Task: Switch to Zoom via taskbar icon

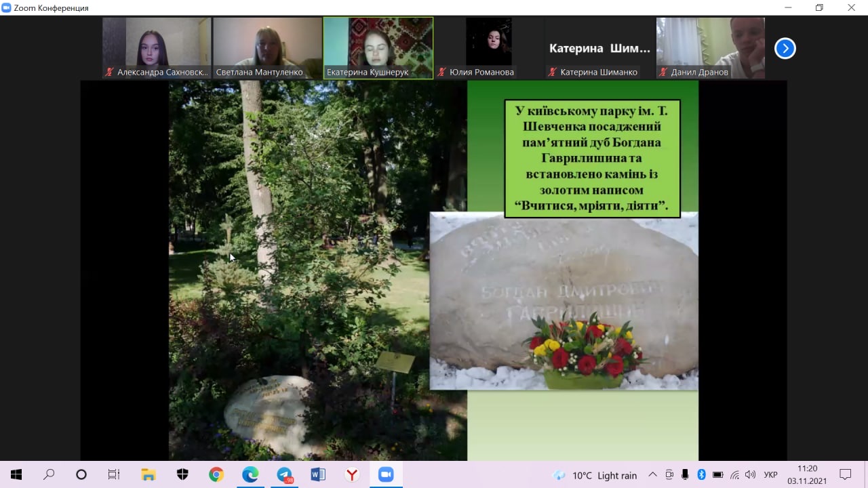Action: [386, 474]
